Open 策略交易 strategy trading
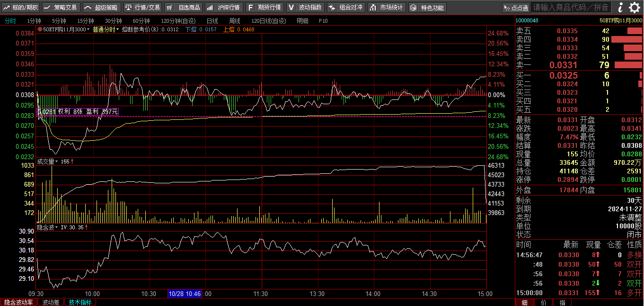 pyautogui.click(x=60, y=8)
